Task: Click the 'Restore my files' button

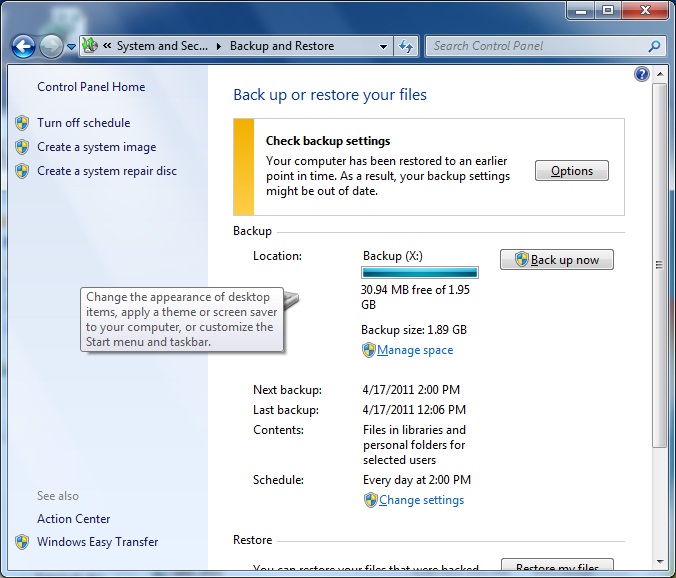Action: pos(557,566)
